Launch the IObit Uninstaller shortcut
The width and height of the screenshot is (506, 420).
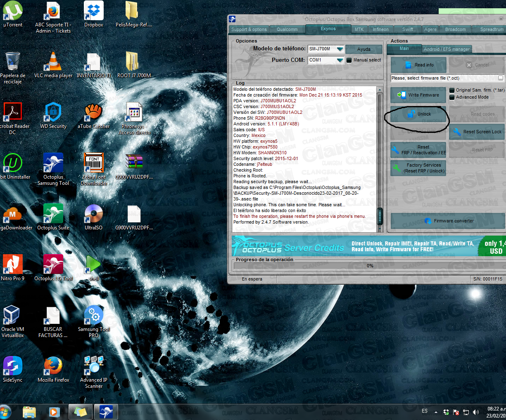13,167
